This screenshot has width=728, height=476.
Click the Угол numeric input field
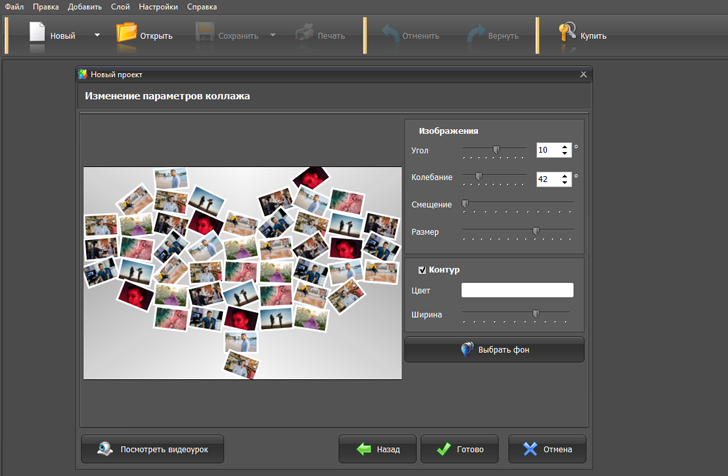point(547,150)
